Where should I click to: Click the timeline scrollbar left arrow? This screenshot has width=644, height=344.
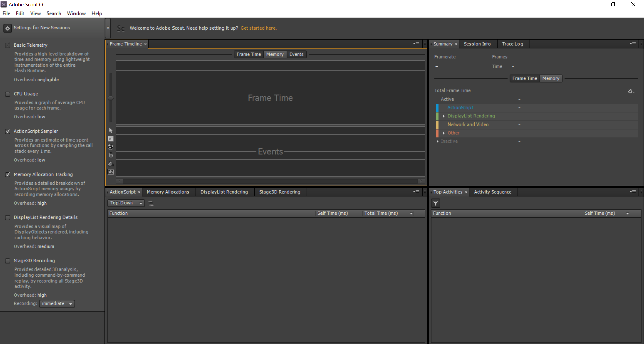tap(119, 181)
